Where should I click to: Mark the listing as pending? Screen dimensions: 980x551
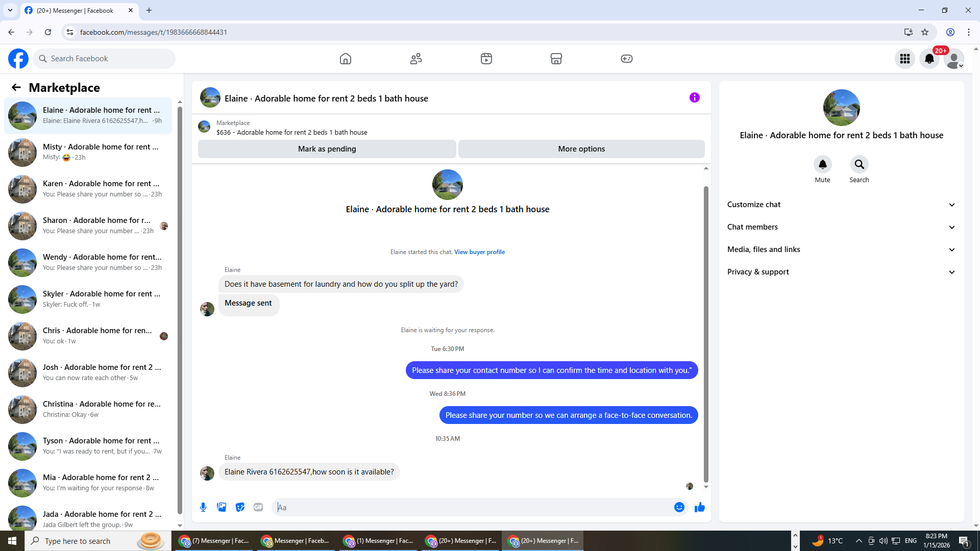click(x=327, y=149)
